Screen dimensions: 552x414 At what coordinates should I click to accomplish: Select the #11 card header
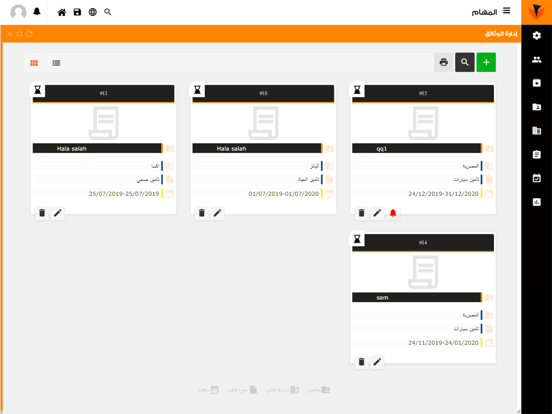click(104, 94)
